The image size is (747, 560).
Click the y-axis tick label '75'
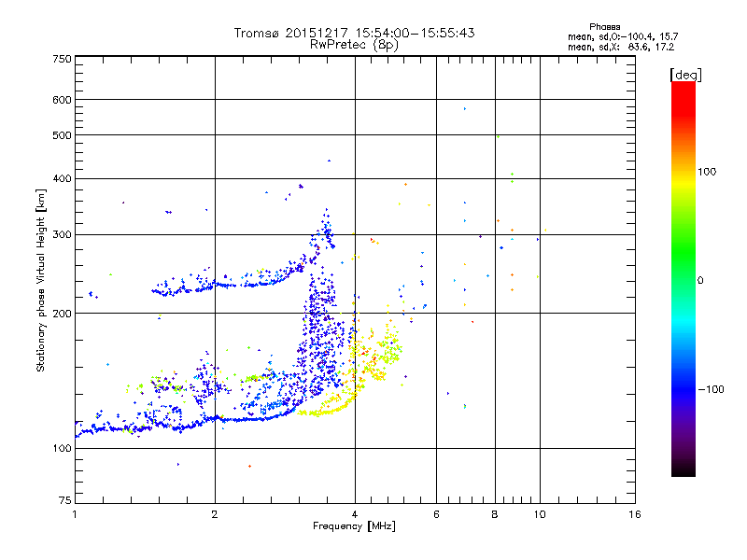(x=65, y=500)
